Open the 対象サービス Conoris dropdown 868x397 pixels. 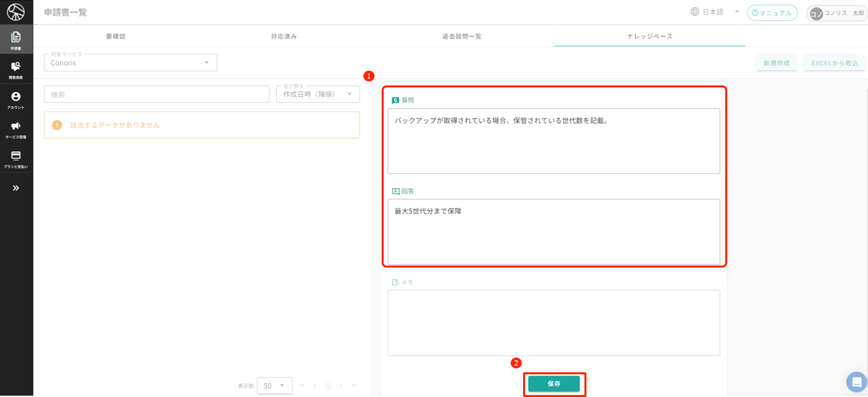(130, 63)
